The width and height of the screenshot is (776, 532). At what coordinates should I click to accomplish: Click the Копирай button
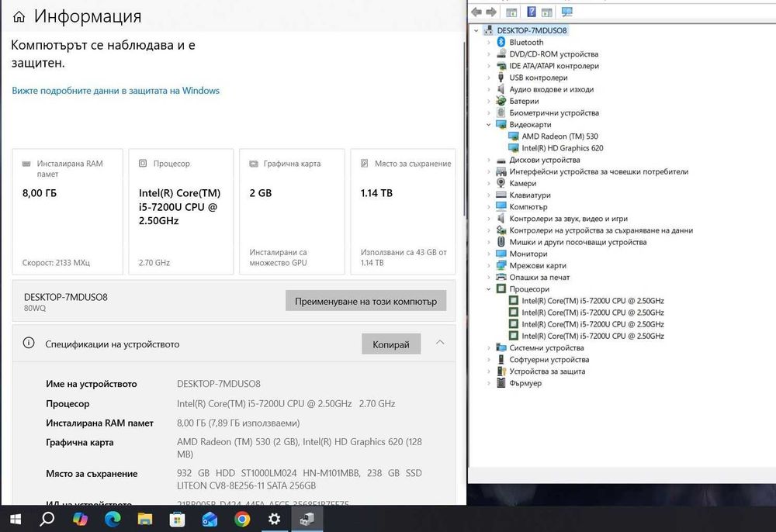[391, 344]
